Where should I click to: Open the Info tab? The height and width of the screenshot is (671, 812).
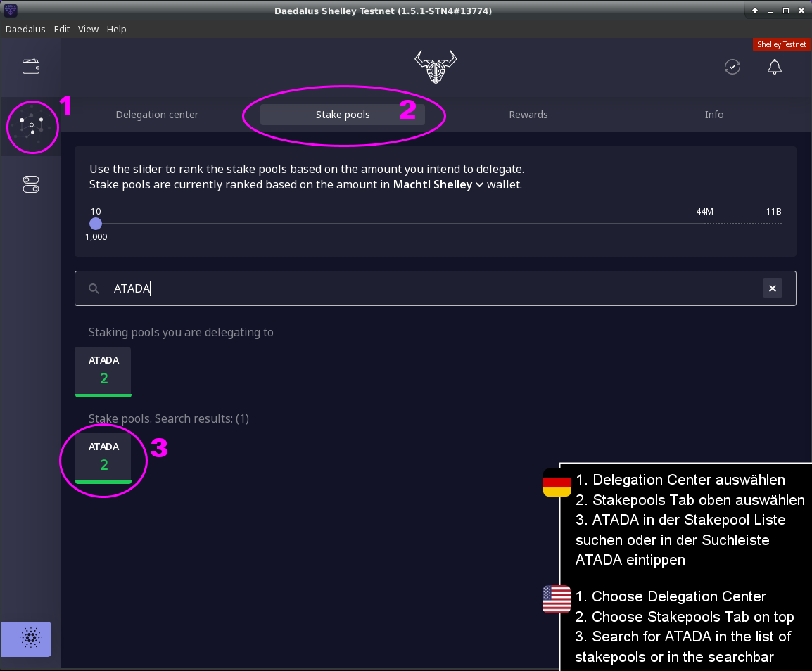(x=713, y=115)
